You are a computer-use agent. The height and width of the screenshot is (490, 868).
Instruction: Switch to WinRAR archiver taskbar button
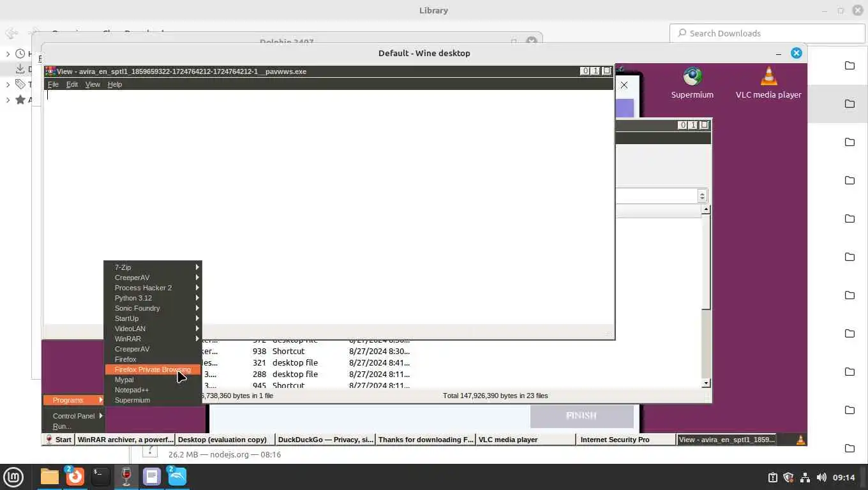[124, 440]
